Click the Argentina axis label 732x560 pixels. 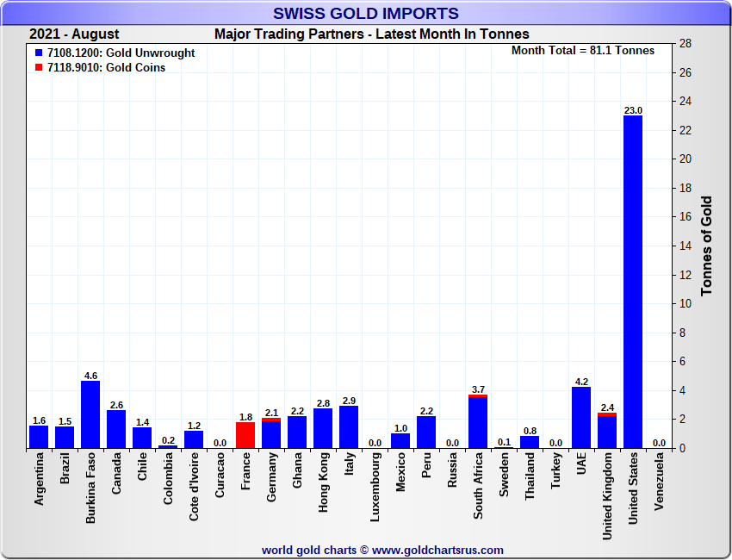click(x=40, y=483)
